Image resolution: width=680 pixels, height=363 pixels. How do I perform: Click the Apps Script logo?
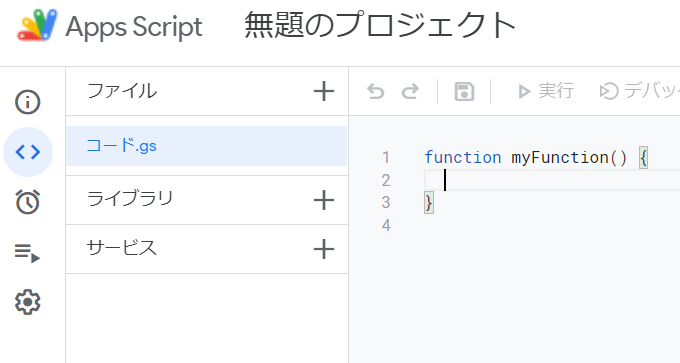tap(37, 25)
